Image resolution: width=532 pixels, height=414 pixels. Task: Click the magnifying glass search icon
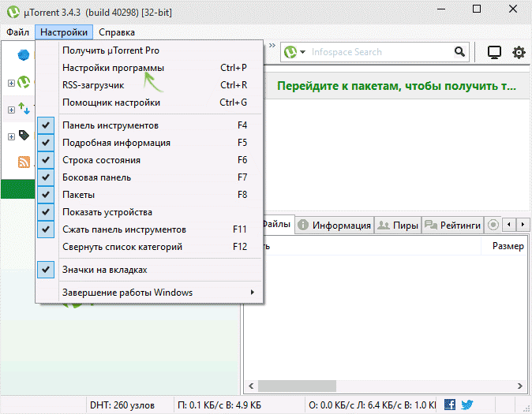[x=459, y=52]
